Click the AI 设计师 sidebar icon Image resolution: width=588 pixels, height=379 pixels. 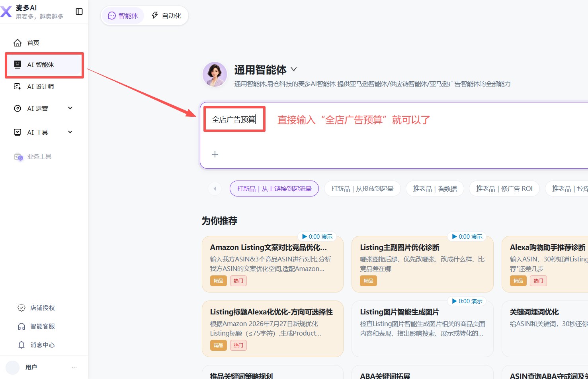pyautogui.click(x=18, y=86)
